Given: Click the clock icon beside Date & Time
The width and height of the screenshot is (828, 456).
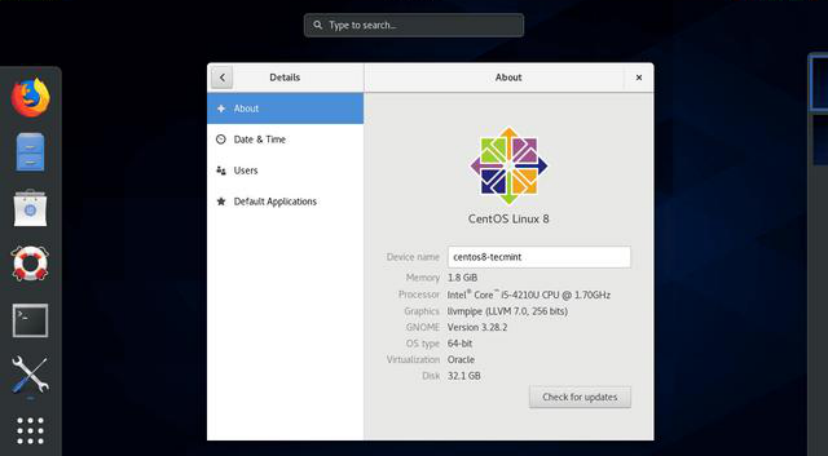Looking at the screenshot, I should [221, 139].
